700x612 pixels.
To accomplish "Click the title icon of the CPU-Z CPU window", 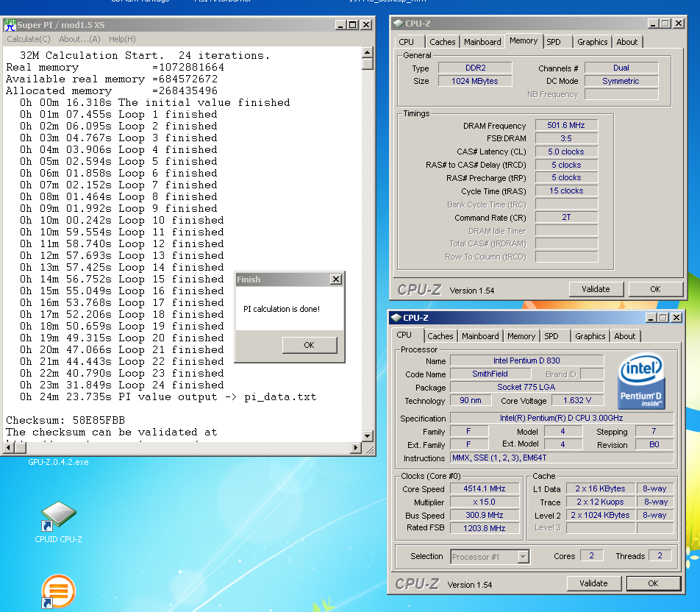I will click(396, 318).
